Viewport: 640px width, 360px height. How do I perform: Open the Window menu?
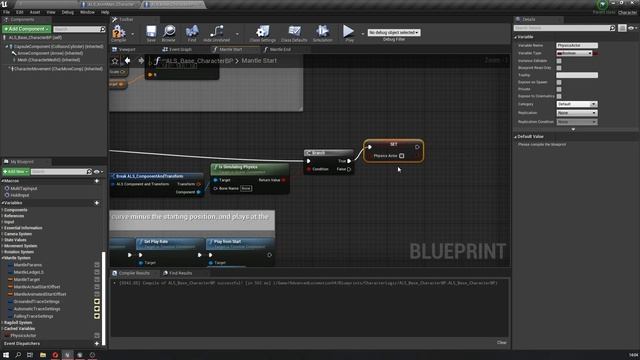87,12
